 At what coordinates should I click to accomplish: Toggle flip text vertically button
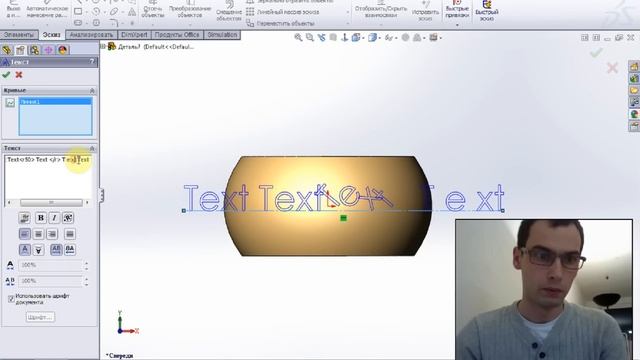pyautogui.click(x=38, y=249)
